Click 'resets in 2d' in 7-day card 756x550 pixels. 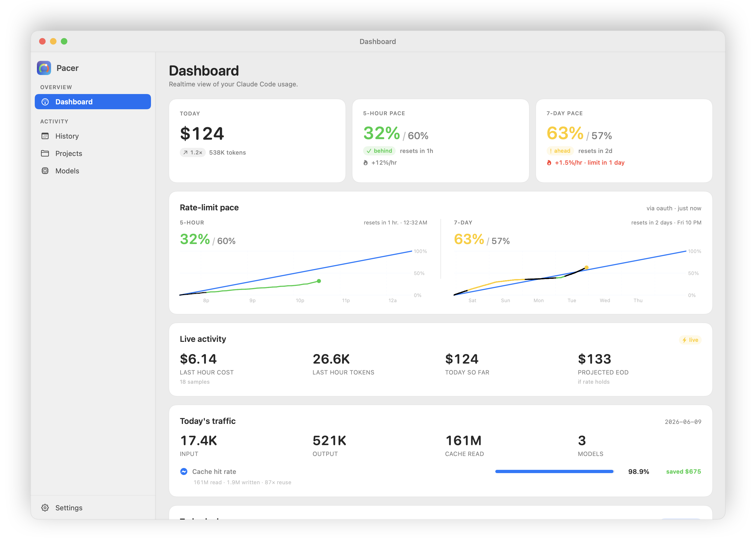point(595,151)
